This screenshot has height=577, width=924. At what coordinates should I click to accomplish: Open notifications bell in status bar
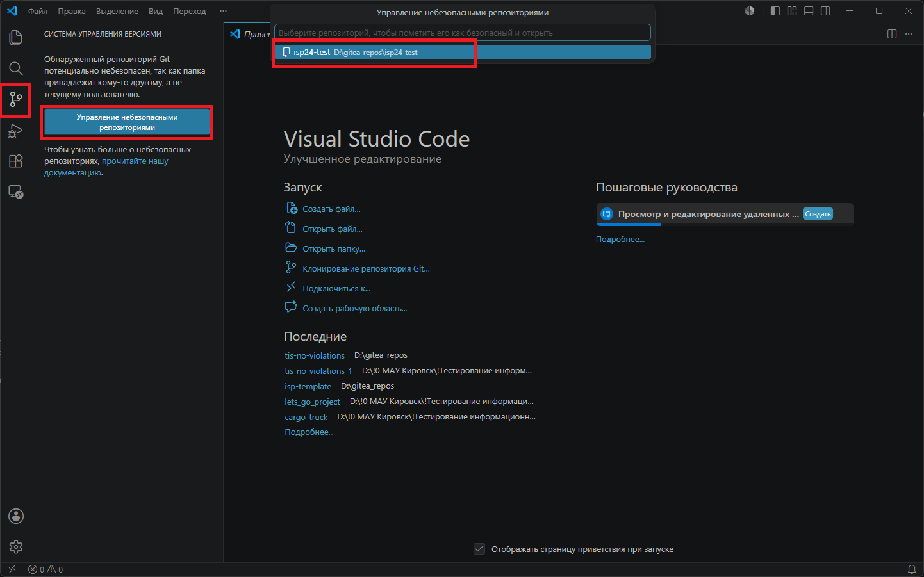pyautogui.click(x=912, y=569)
